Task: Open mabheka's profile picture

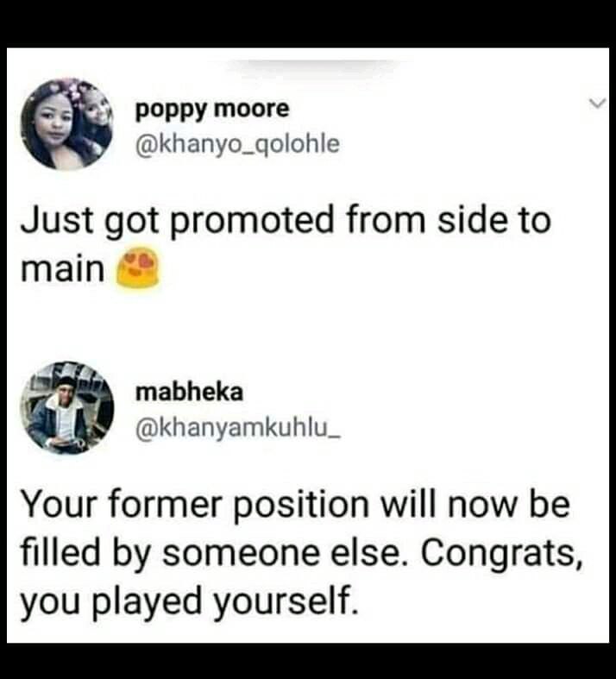Action: click(x=67, y=408)
